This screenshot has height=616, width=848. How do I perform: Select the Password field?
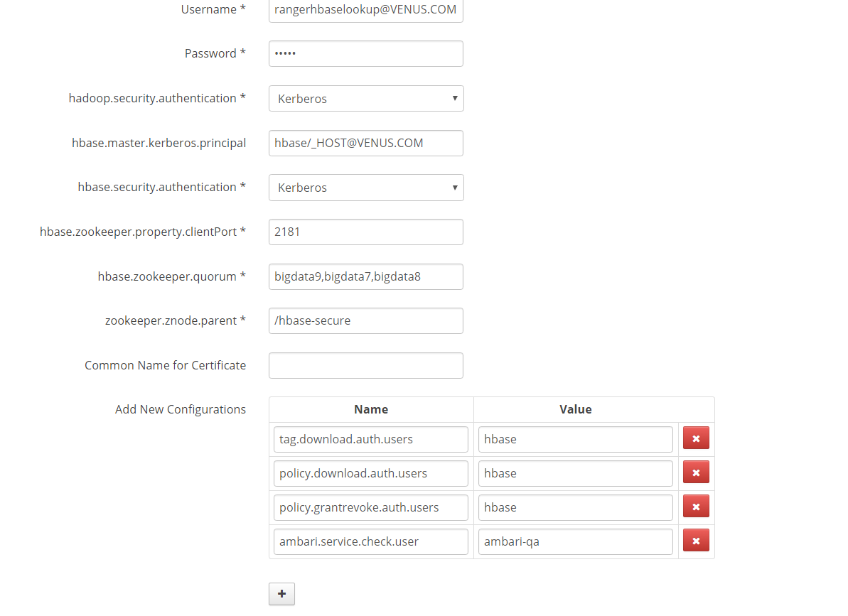coord(365,53)
